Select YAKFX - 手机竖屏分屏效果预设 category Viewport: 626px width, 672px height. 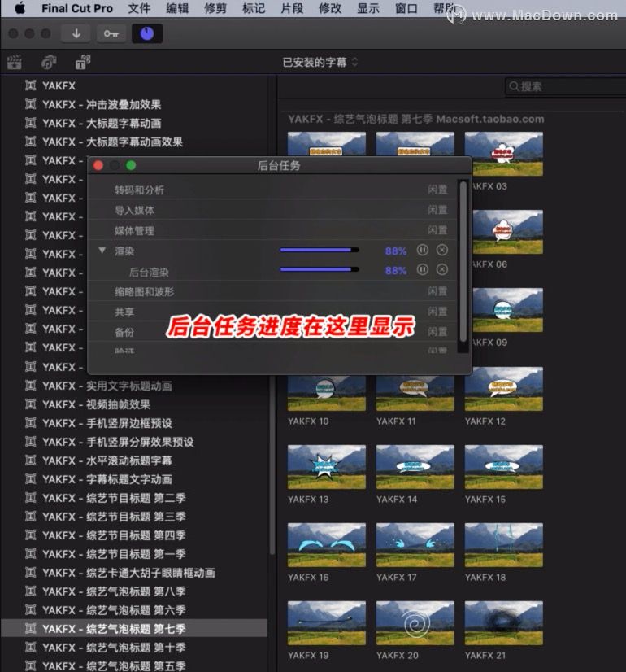[x=134, y=442]
